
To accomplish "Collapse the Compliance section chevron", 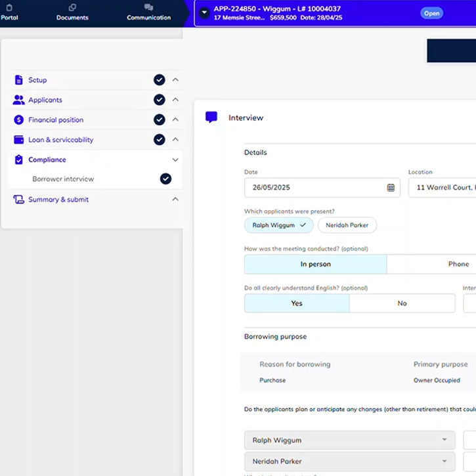I will (175, 160).
